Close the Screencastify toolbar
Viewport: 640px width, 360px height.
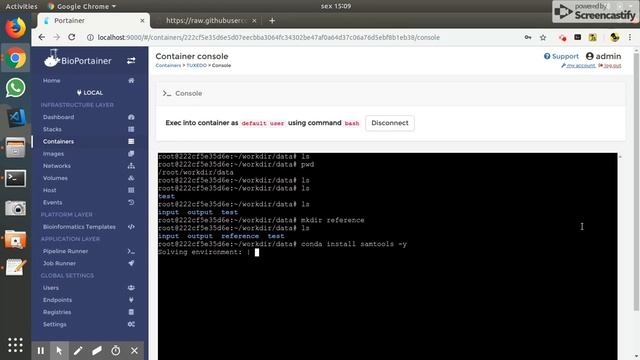(x=134, y=351)
